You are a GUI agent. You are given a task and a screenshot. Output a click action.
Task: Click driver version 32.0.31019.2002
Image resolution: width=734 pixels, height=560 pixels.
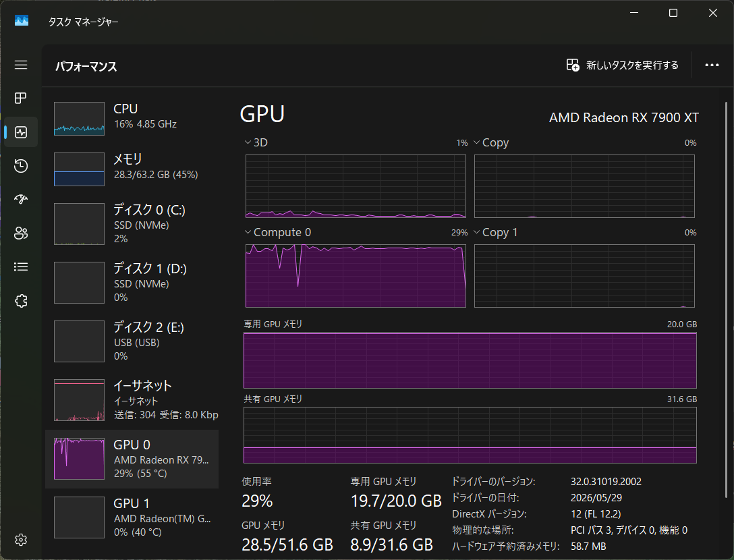click(x=606, y=481)
